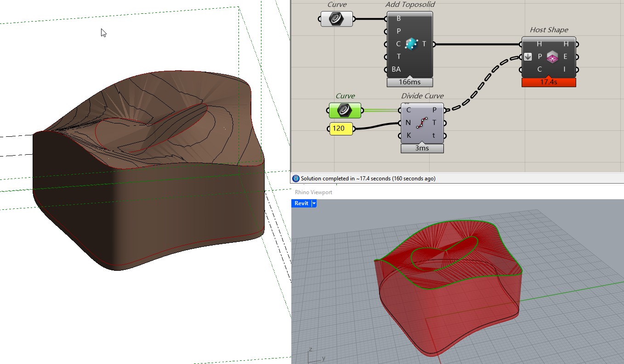Click the T output of Add Toposolid
This screenshot has width=624, height=364.
tap(424, 44)
